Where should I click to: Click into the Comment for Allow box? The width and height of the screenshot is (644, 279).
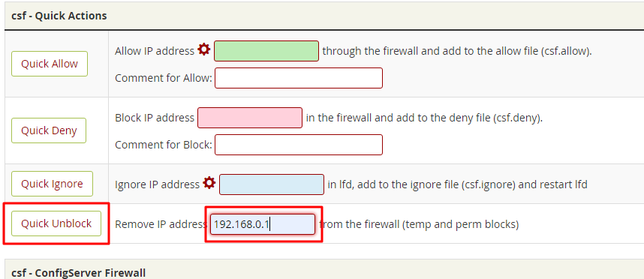pos(299,78)
